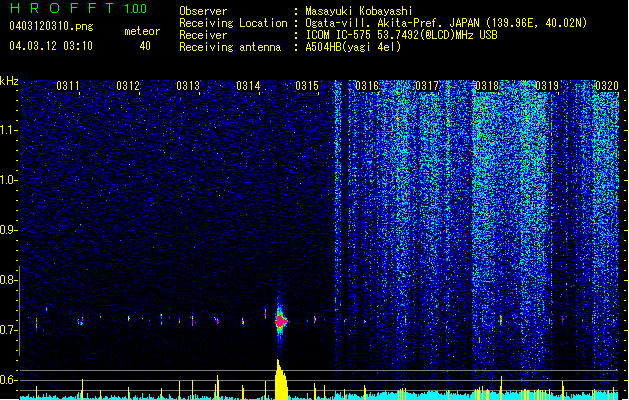Image resolution: width=629 pixels, height=400 pixels.
Task: Click the HROFFT program title
Action: (62, 8)
